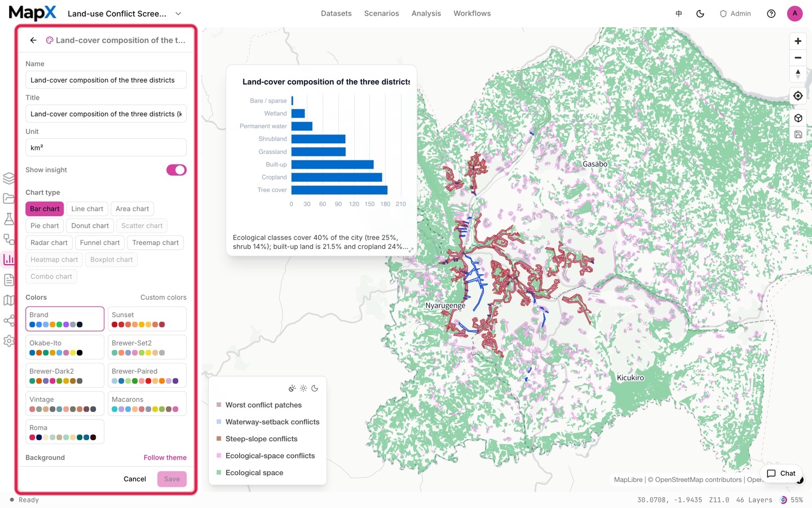Open the Workflows menu
The height and width of the screenshot is (508, 812).
[472, 14]
